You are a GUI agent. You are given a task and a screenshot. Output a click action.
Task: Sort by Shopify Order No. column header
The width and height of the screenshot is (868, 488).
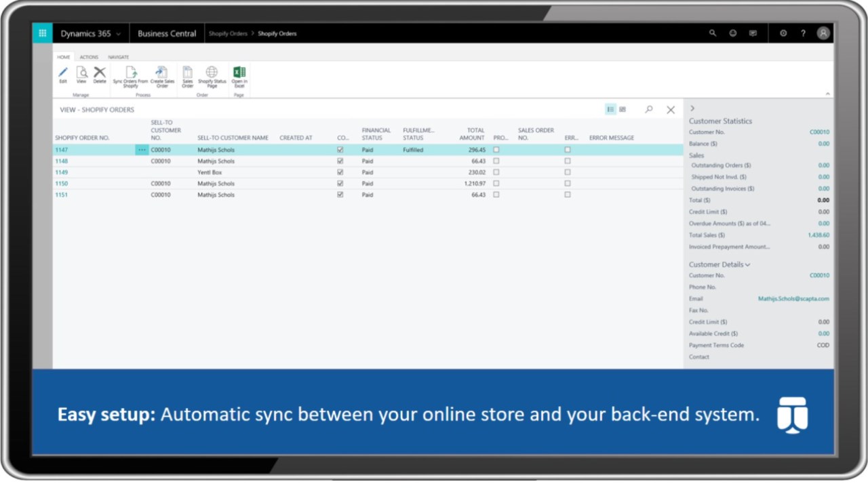(82, 138)
